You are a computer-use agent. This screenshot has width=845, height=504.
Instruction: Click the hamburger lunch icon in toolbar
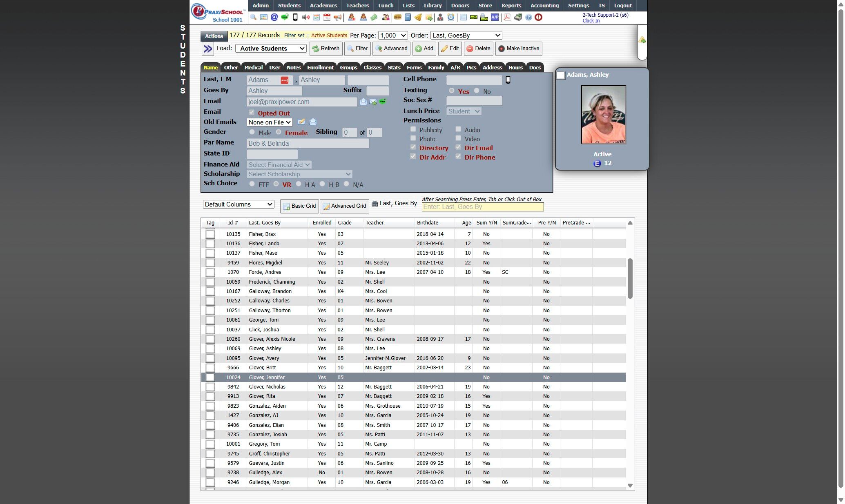coord(397,17)
